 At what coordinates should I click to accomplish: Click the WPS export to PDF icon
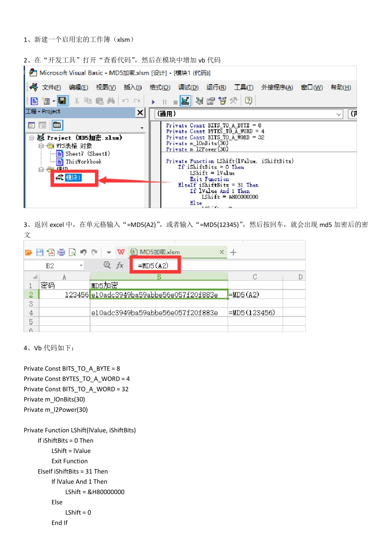(x=51, y=252)
